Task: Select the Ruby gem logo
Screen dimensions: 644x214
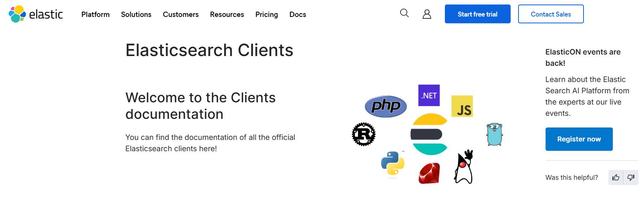Action: [429, 173]
